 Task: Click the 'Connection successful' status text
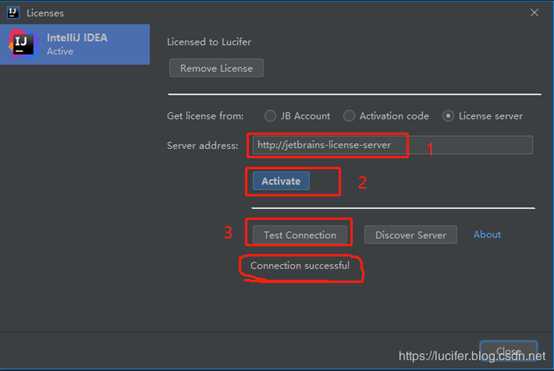(x=300, y=266)
